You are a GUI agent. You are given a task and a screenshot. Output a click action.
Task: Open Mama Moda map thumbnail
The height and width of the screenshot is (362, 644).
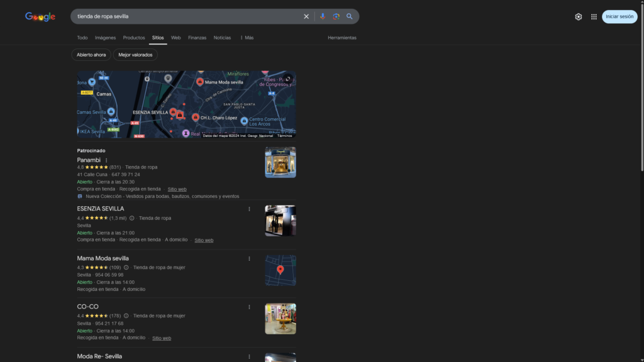tap(280, 270)
